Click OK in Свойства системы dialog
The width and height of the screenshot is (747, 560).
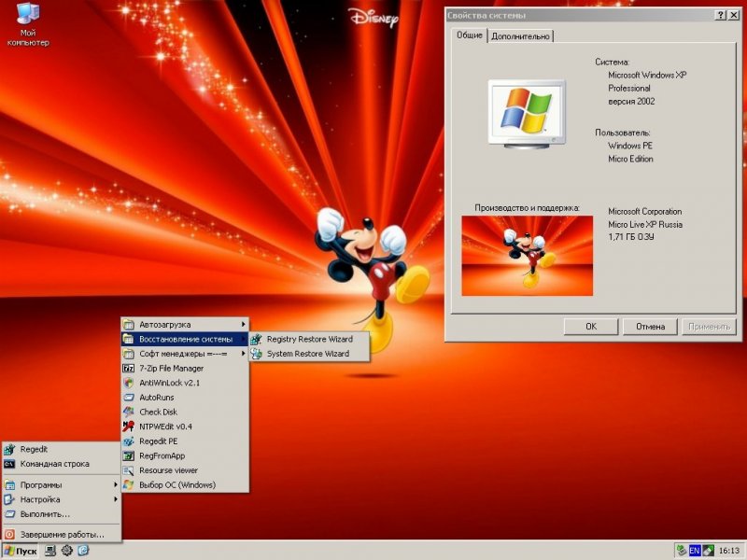(x=591, y=326)
